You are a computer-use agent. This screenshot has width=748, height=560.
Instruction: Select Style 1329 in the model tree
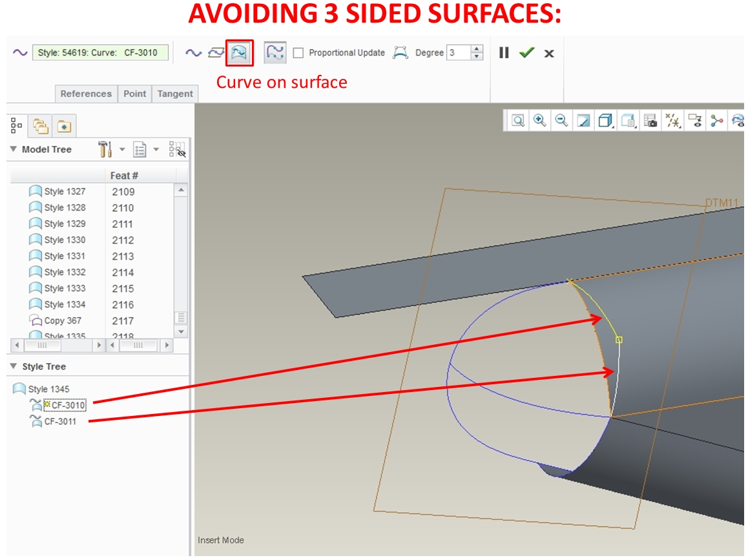tap(57, 223)
